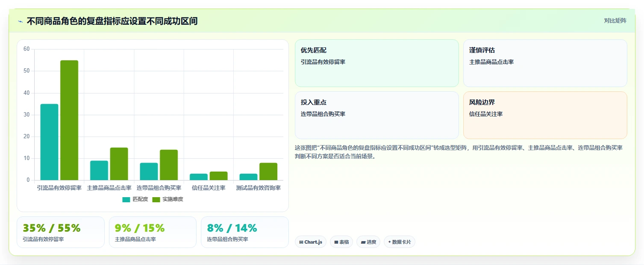Open the 8% / 14% stat card

coord(245,232)
